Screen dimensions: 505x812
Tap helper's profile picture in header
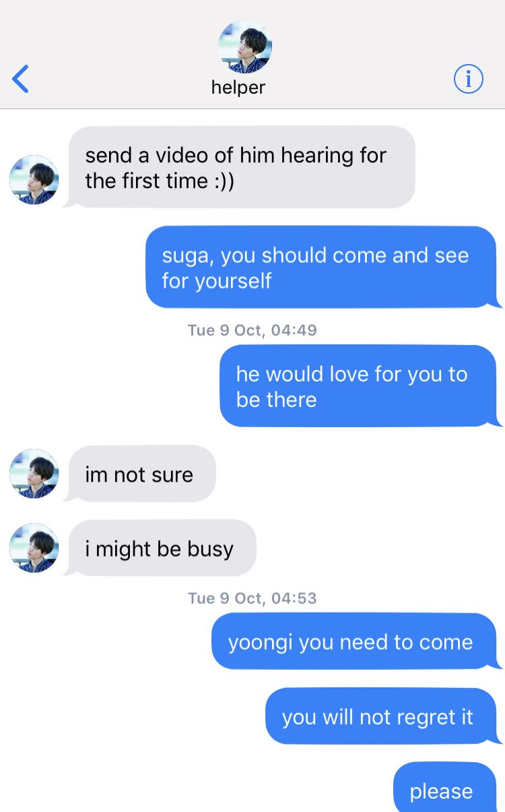coord(245,46)
